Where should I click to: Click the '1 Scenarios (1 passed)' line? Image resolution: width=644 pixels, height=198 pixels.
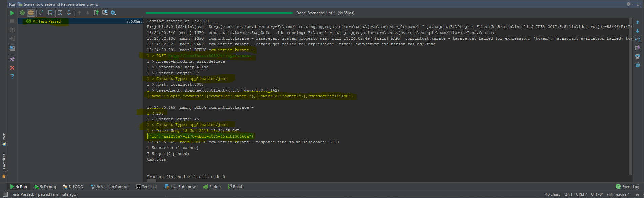(173, 148)
